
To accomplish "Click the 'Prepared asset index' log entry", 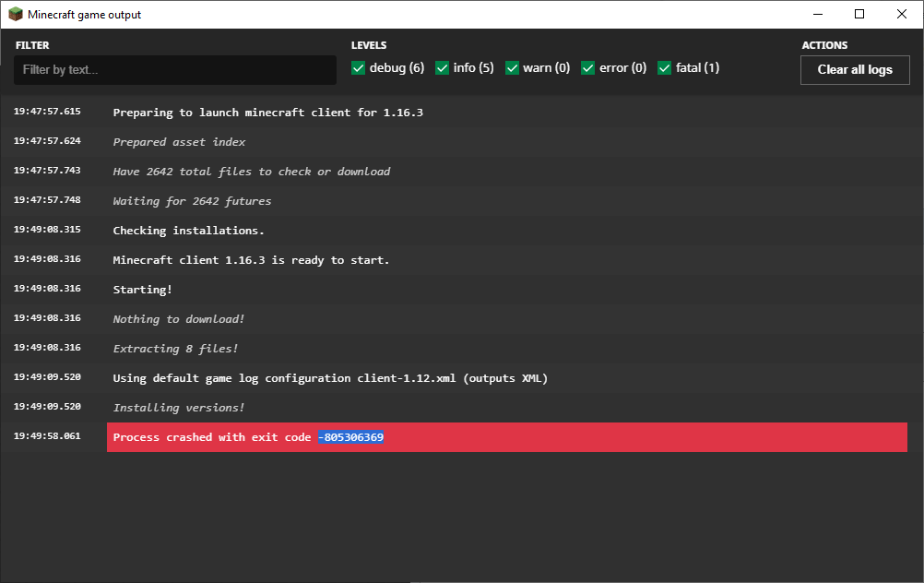I will (179, 142).
